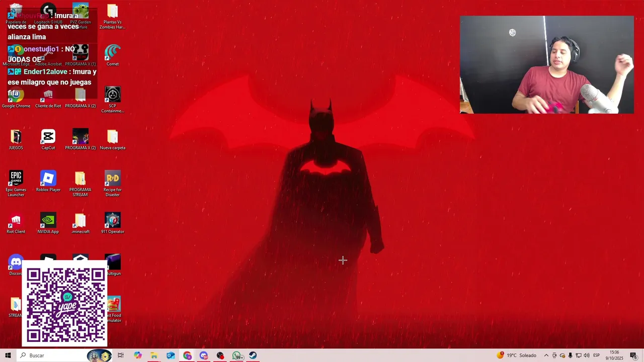This screenshot has height=362, width=644.
Task: Launch the Recipe for Disaster shortcut
Action: (x=113, y=182)
